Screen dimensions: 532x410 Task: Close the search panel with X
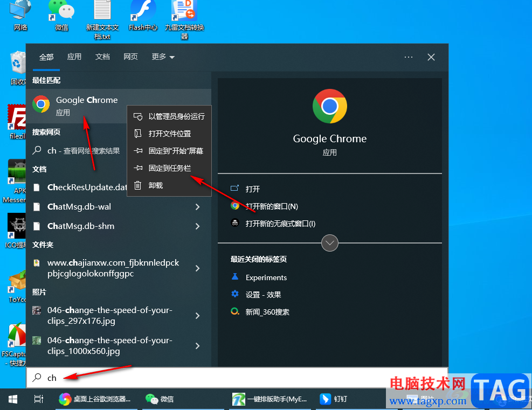[x=431, y=57]
